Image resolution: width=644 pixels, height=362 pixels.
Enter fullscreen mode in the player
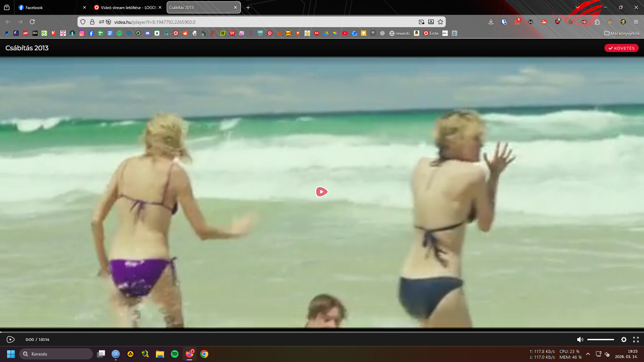coord(636,340)
